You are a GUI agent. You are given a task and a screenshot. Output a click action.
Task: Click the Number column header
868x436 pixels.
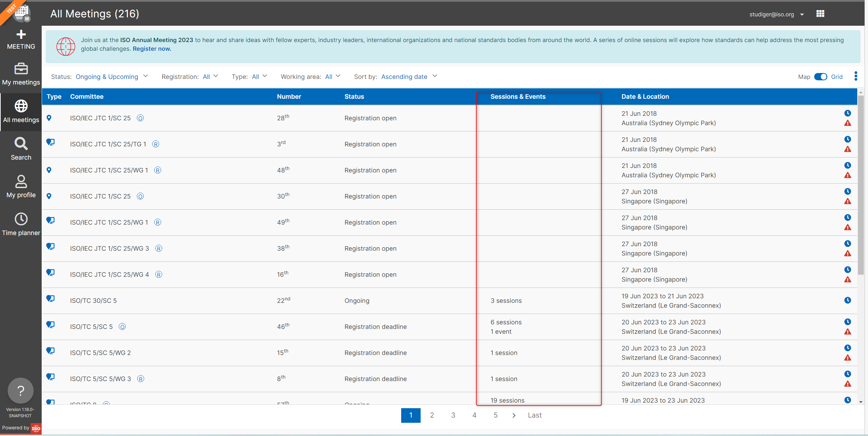(289, 97)
